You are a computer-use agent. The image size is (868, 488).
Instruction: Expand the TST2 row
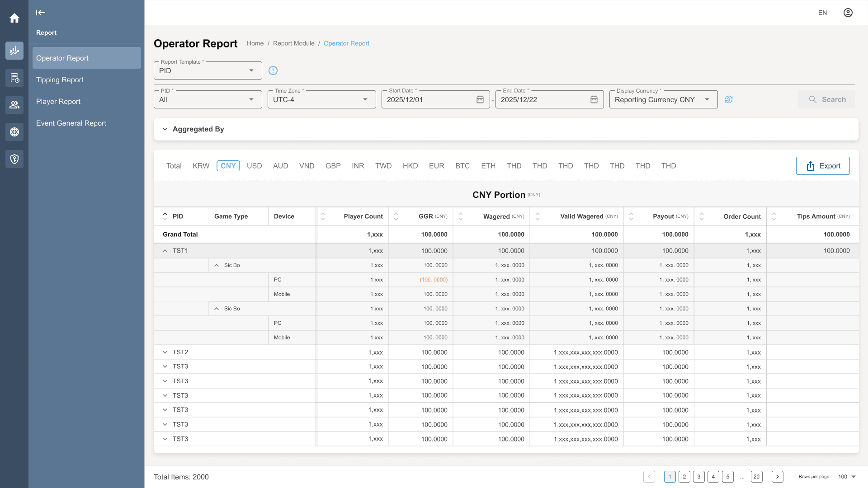165,352
